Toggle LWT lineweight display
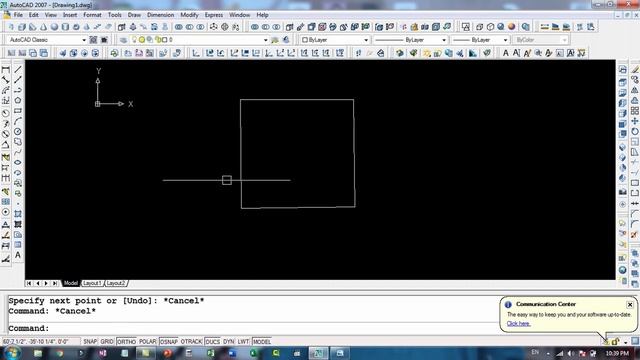Image resolution: width=640 pixels, height=360 pixels. pos(243,342)
